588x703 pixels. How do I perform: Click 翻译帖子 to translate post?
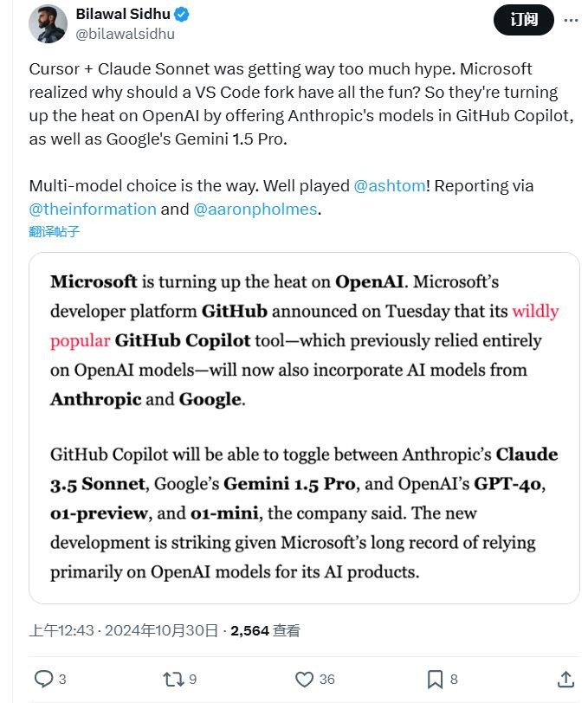(54, 231)
